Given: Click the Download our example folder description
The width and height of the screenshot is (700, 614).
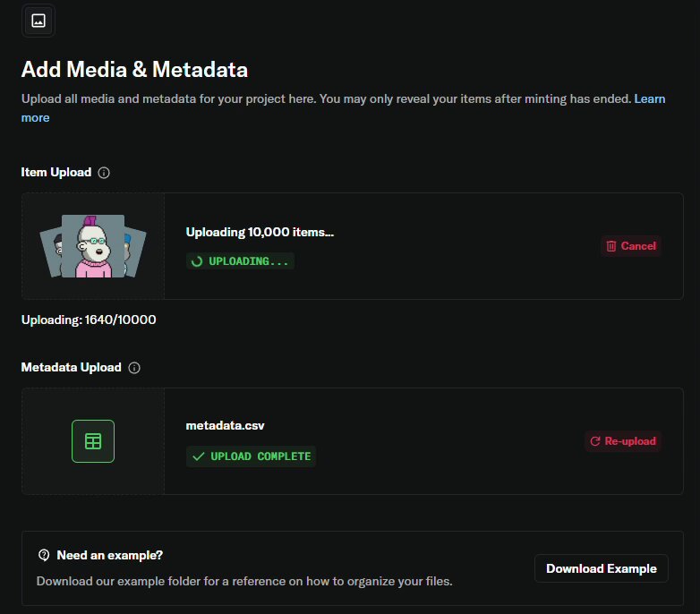Looking at the screenshot, I should tap(244, 581).
